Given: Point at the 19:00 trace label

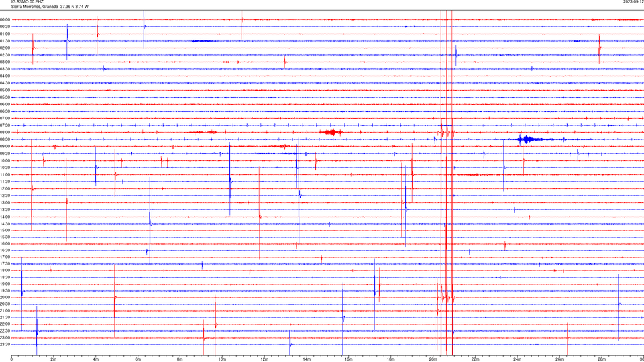Looking at the screenshot, I should pos(5,284).
